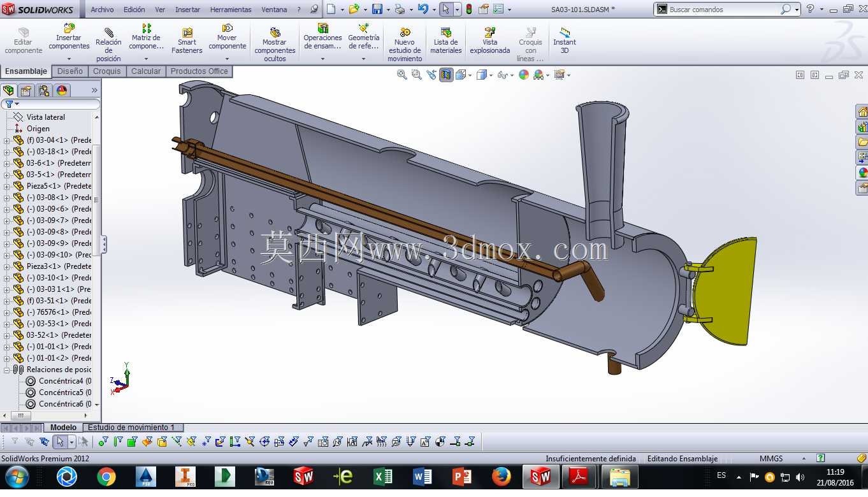
Task: Click the Print icon
Action: (x=400, y=9)
